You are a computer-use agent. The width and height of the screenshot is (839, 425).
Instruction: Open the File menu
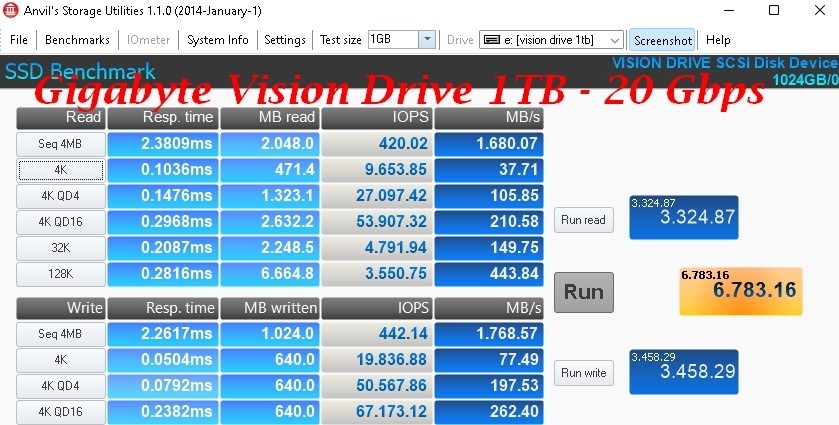coord(19,40)
